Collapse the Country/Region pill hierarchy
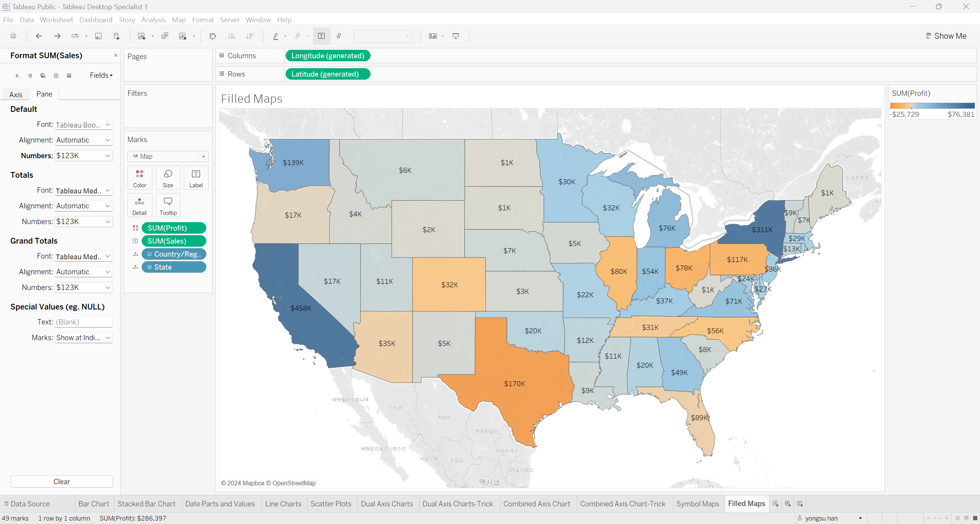This screenshot has height=524, width=980. [150, 254]
